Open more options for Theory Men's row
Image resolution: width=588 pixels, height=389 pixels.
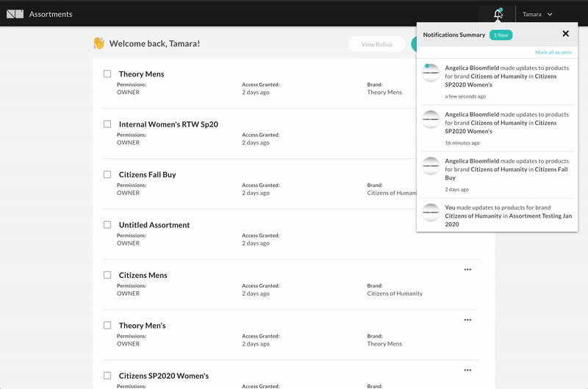[467, 320]
